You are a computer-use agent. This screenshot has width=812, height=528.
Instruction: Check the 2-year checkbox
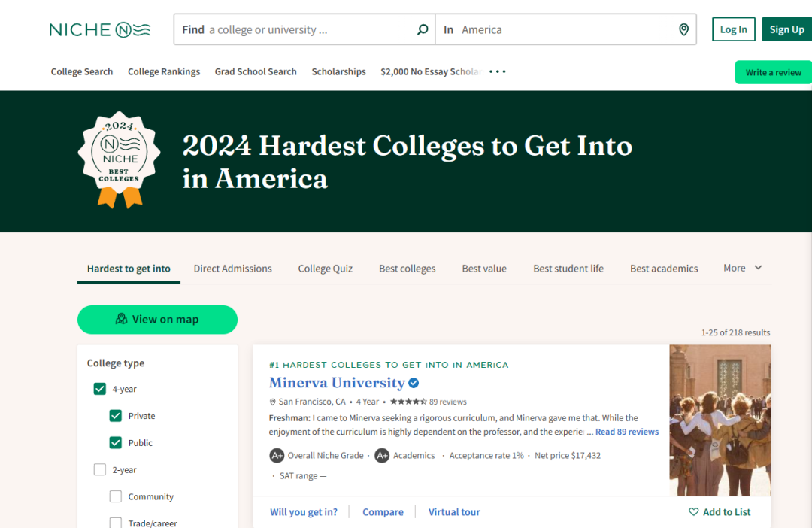pos(99,469)
